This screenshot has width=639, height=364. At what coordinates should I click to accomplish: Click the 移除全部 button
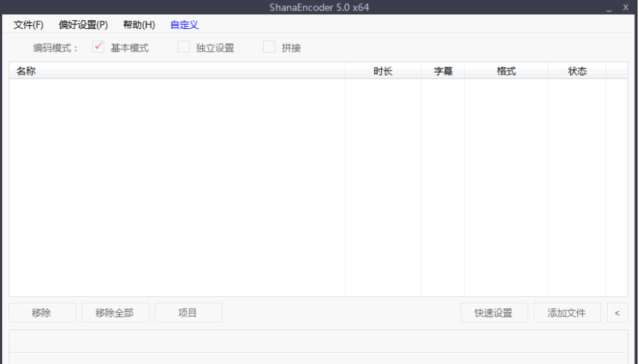pos(115,313)
